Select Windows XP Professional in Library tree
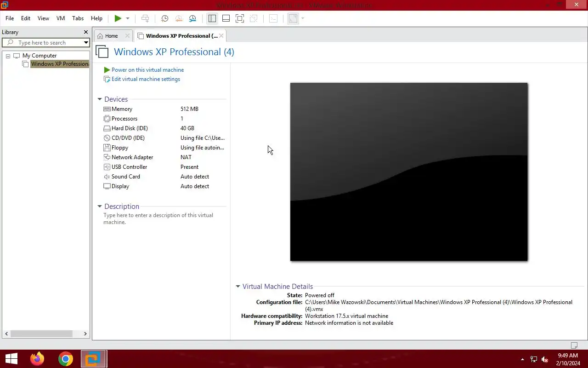The width and height of the screenshot is (588, 368). [x=60, y=64]
